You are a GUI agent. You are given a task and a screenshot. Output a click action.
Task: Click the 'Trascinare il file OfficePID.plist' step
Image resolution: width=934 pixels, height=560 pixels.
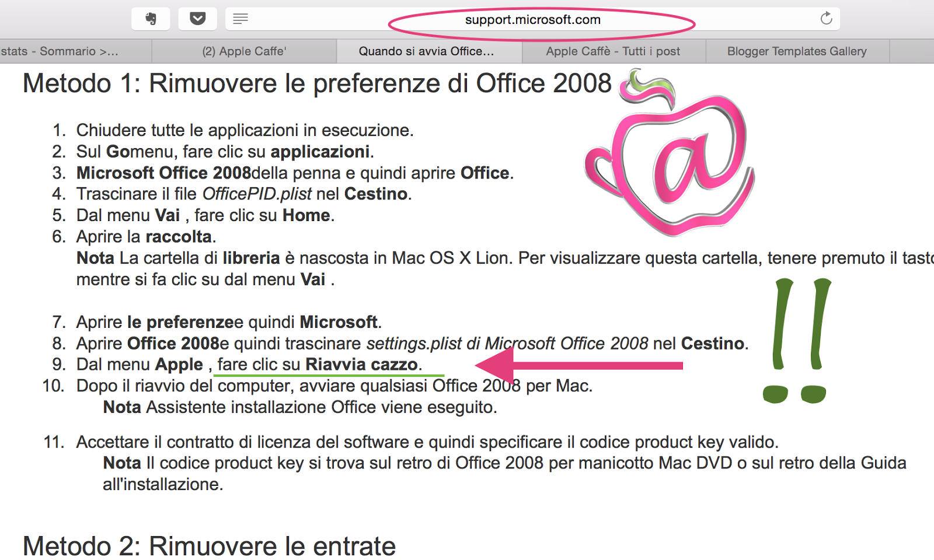point(244,194)
